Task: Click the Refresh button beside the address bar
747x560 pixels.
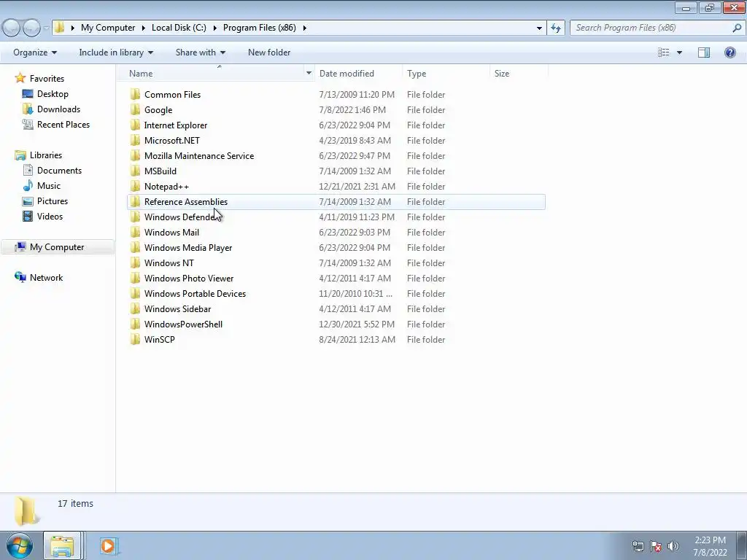Action: click(555, 28)
